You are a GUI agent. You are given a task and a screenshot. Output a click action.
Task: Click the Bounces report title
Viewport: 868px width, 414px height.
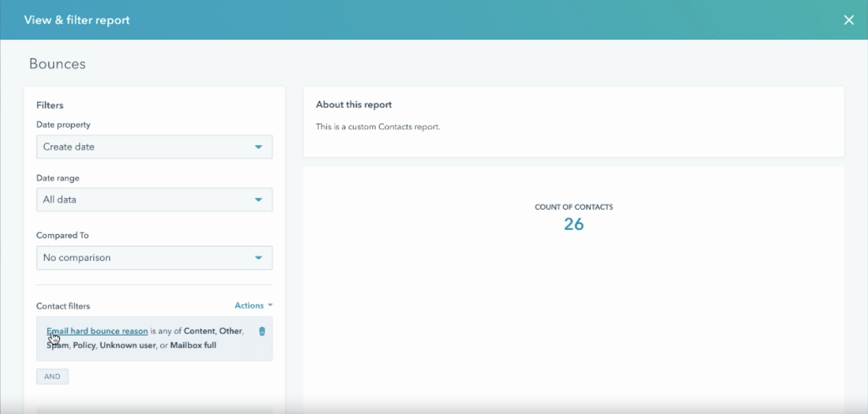tap(57, 64)
